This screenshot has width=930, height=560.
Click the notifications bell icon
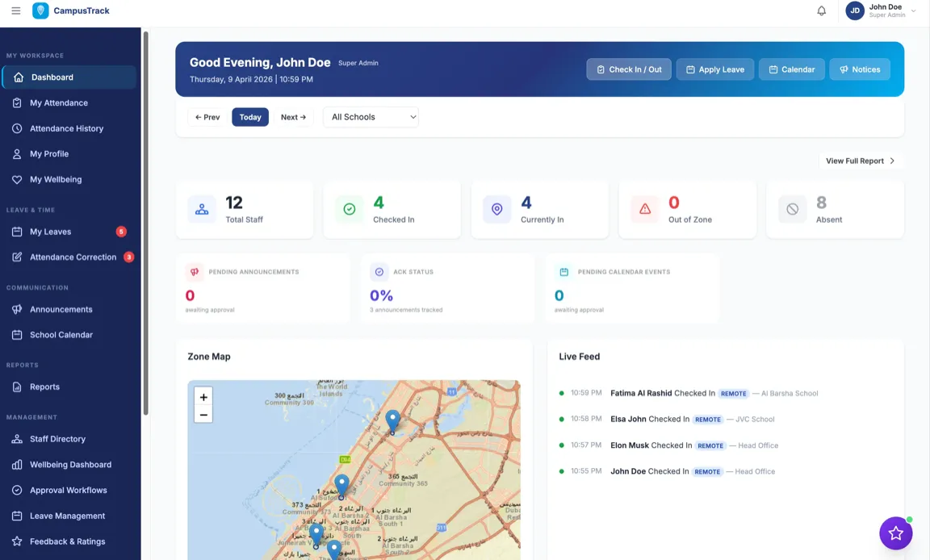821,11
